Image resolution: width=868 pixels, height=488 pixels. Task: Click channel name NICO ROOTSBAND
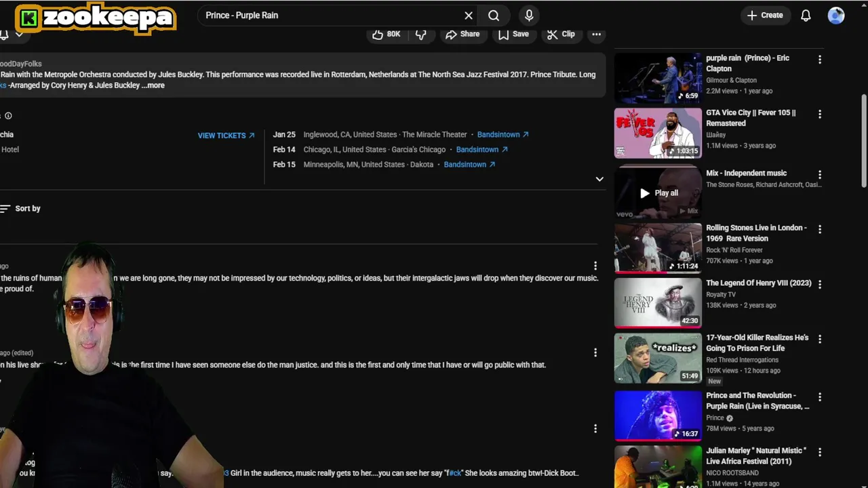(x=732, y=473)
